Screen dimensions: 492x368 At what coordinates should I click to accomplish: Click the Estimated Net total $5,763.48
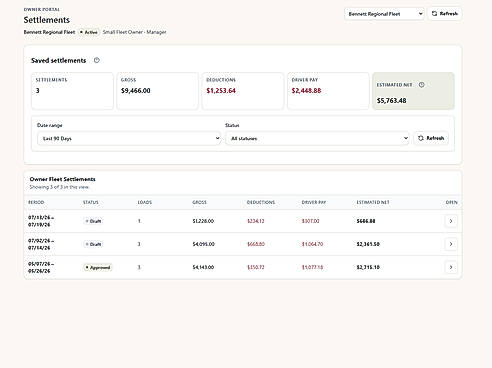(392, 101)
